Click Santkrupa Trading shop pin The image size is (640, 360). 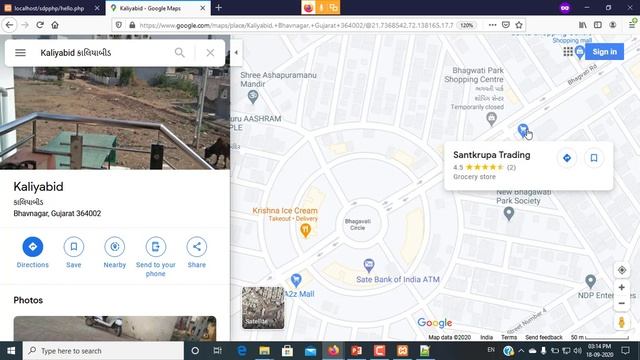pyautogui.click(x=522, y=130)
